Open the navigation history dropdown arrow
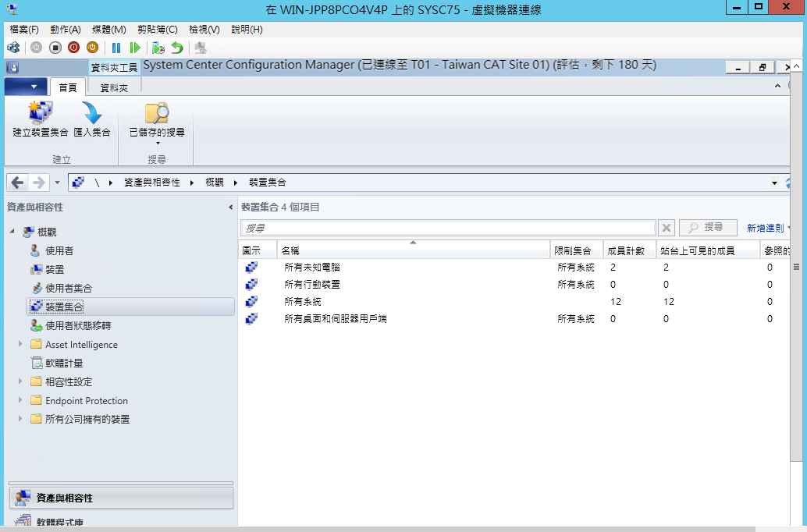Screen dimensions: 807x532 (57, 183)
